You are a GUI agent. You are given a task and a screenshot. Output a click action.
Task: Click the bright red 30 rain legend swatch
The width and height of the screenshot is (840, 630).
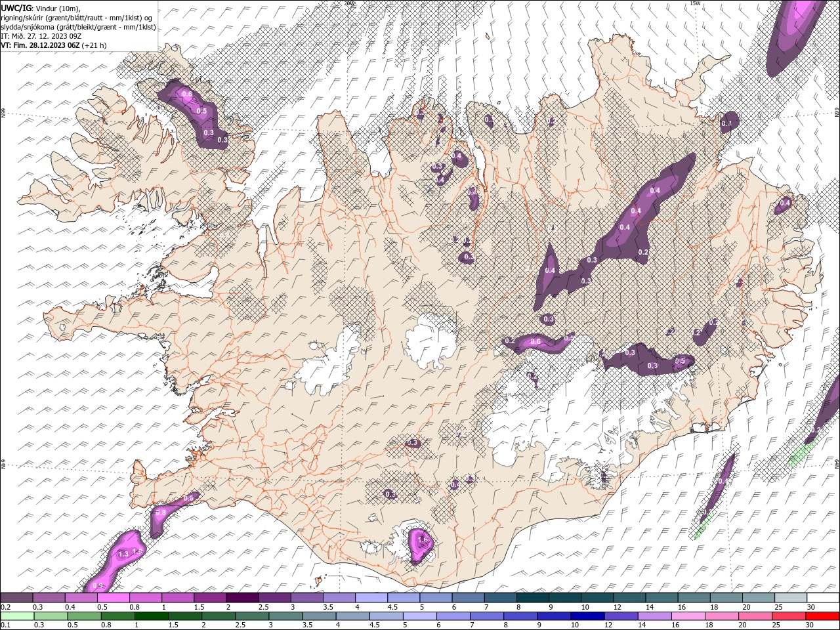(823, 616)
